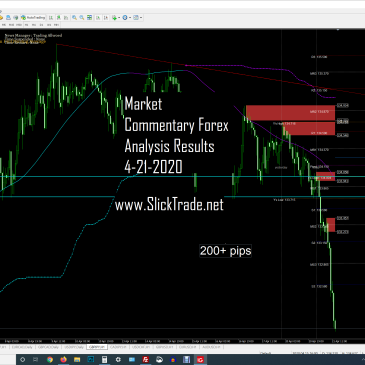Zoom in on the chart
The height and width of the screenshot is (365, 365).
tap(74, 18)
